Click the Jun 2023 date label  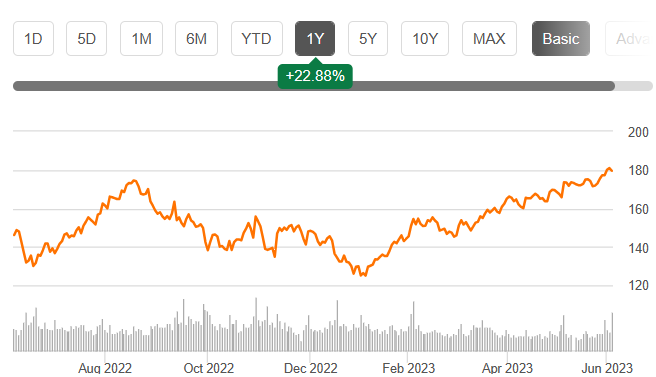pyautogui.click(x=607, y=368)
